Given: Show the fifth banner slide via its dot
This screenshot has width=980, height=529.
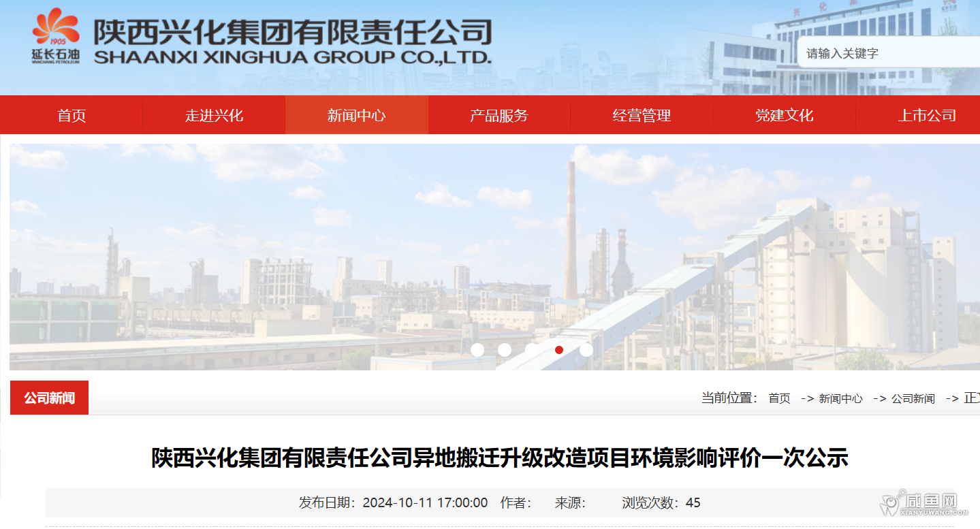Looking at the screenshot, I should pyautogui.click(x=586, y=350).
